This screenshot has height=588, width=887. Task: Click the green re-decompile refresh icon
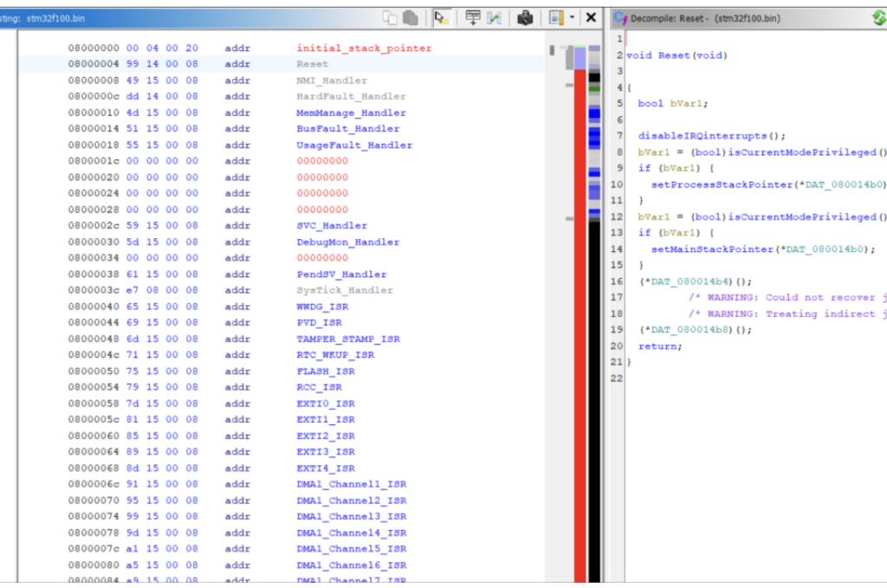point(879,17)
